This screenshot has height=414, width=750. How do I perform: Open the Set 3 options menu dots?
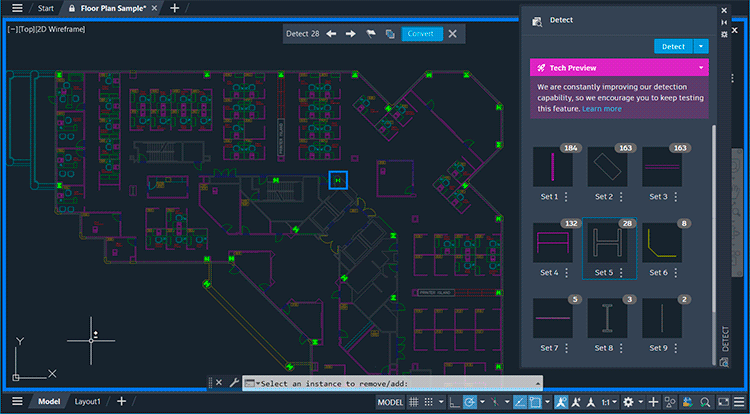click(675, 196)
